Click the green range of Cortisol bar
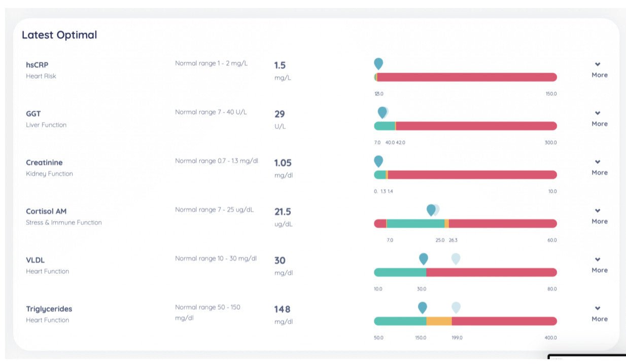 pos(415,224)
